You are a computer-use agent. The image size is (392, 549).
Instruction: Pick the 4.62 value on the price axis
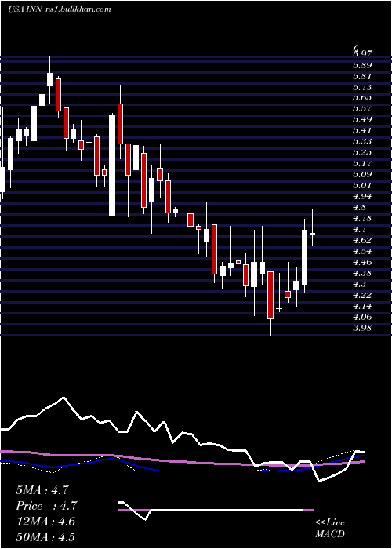[x=362, y=240]
